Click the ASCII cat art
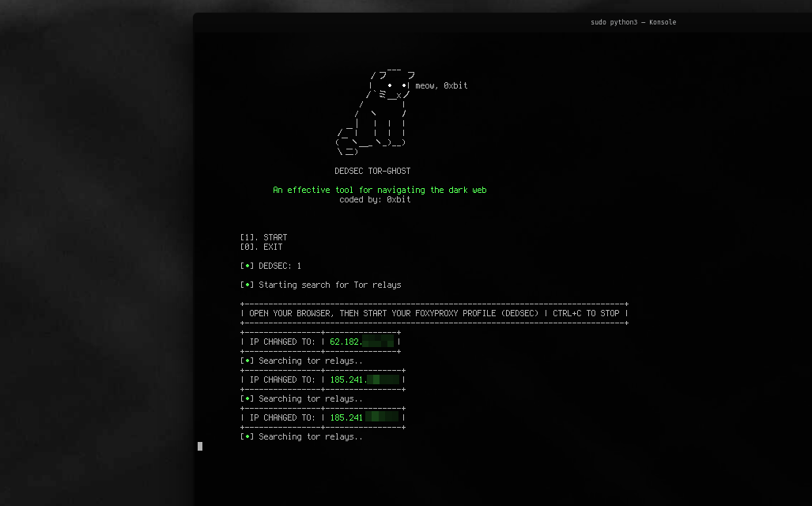This screenshot has height=506, width=812. tap(375, 112)
